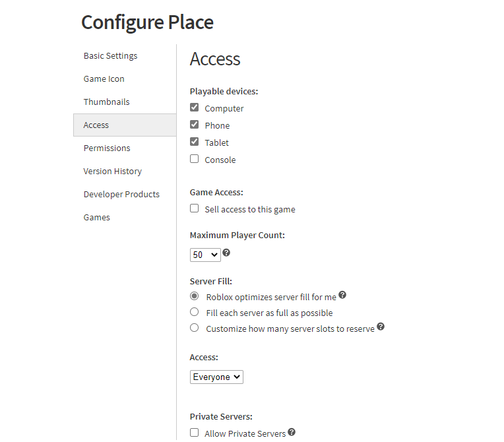Open Basic Settings in sidebar
Screen dimensions: 504x442
tap(110, 56)
